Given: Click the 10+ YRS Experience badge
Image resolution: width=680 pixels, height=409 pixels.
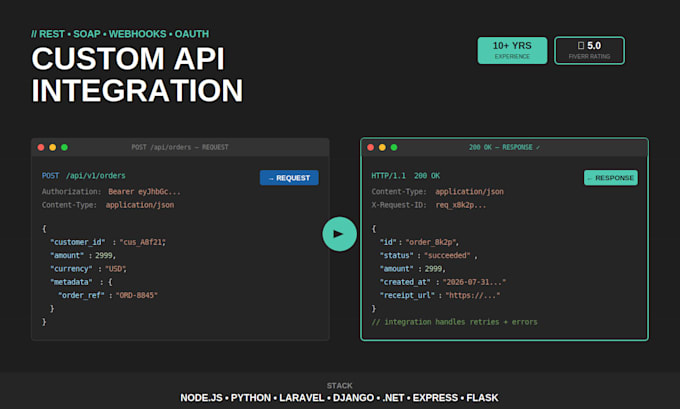Looking at the screenshot, I should coord(512,50).
